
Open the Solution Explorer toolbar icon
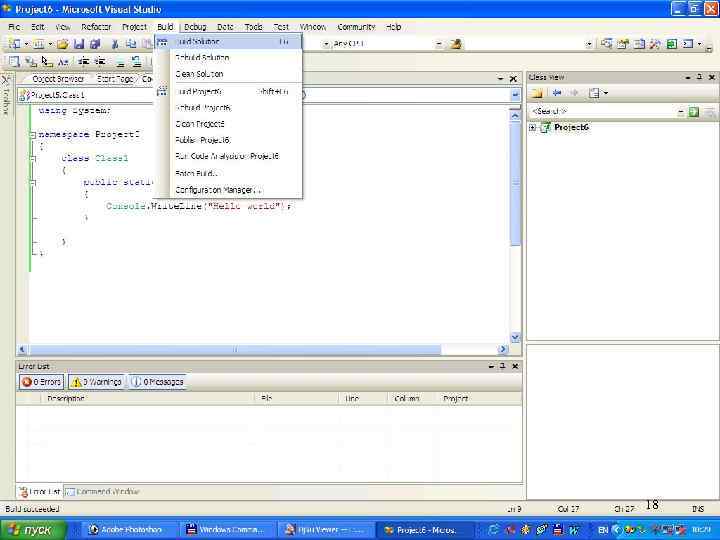(607, 44)
